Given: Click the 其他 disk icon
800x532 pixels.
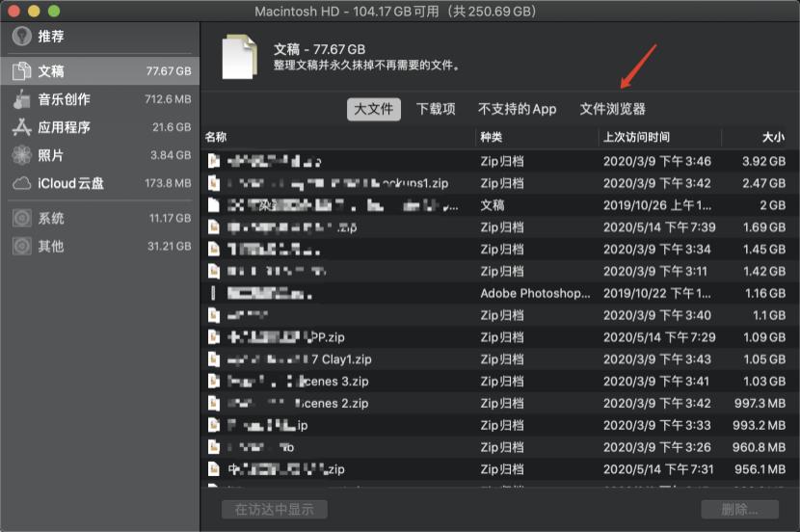Looking at the screenshot, I should tap(21, 247).
